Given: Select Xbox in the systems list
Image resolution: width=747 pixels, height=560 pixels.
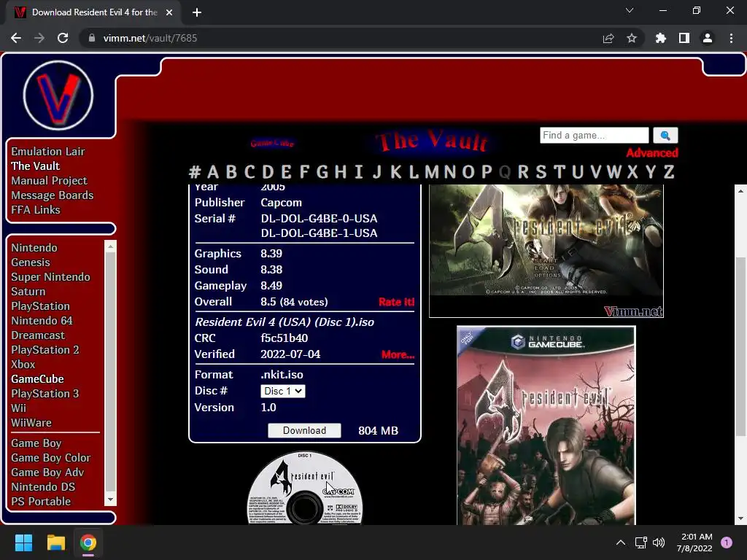Looking at the screenshot, I should [x=23, y=365].
